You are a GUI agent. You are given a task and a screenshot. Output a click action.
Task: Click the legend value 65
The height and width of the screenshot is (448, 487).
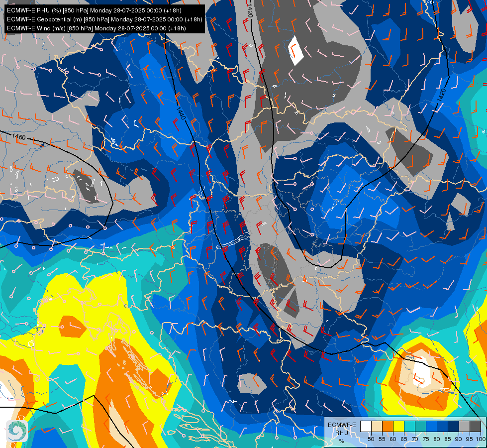[x=404, y=439]
